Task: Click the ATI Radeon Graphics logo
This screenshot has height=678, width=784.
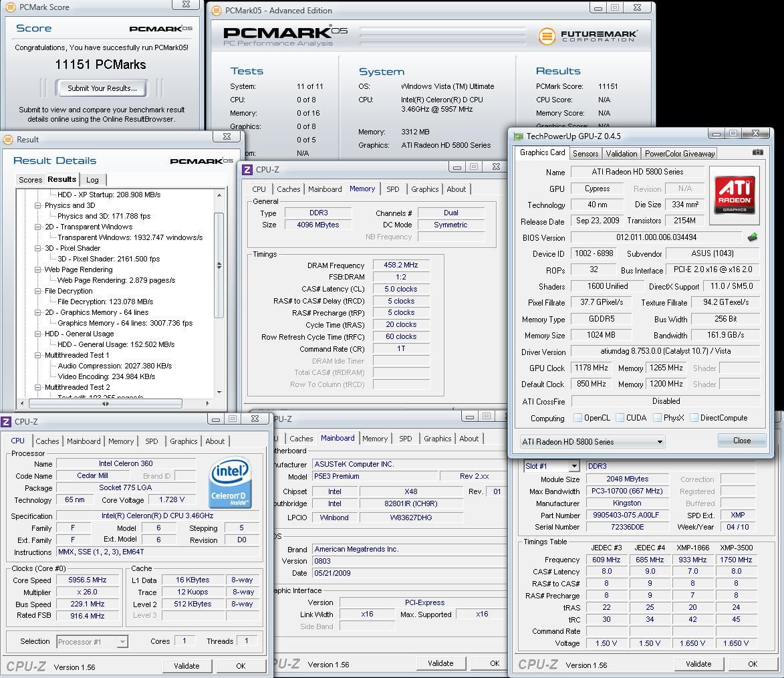Action: coord(734,195)
